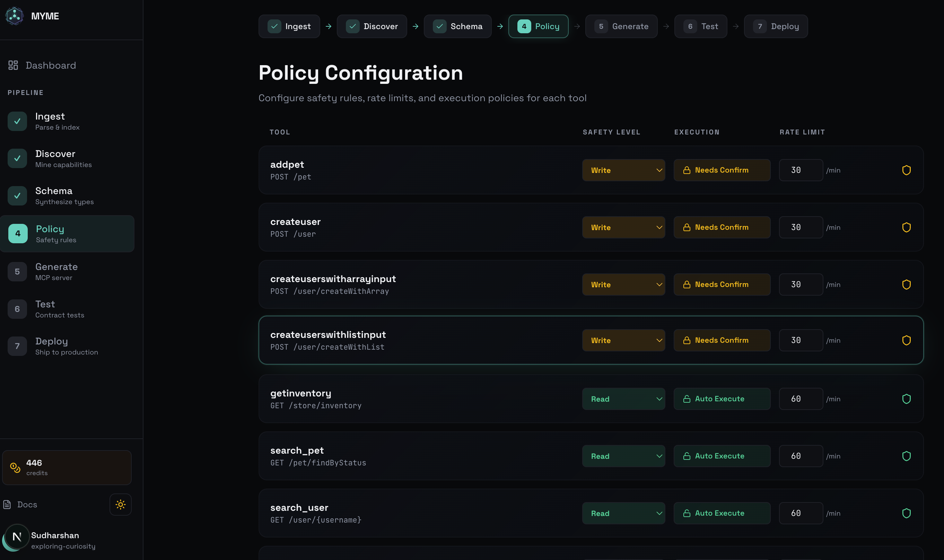Click the credits coins icon
The image size is (944, 560).
tap(15, 467)
